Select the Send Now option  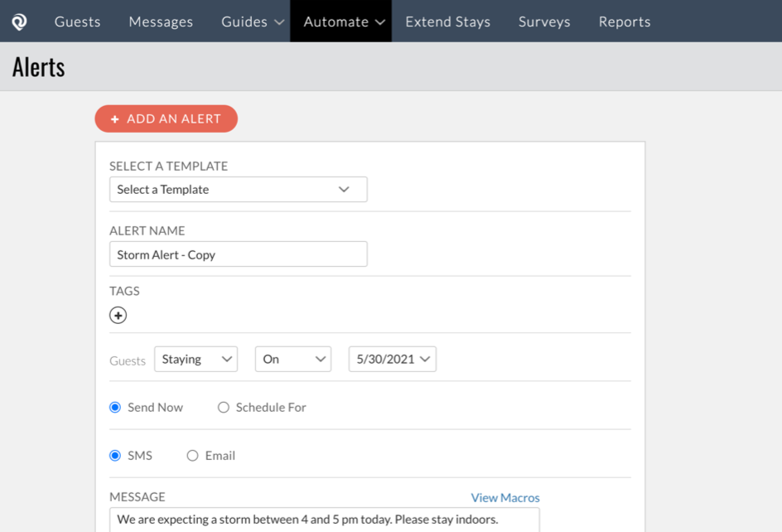(x=113, y=407)
